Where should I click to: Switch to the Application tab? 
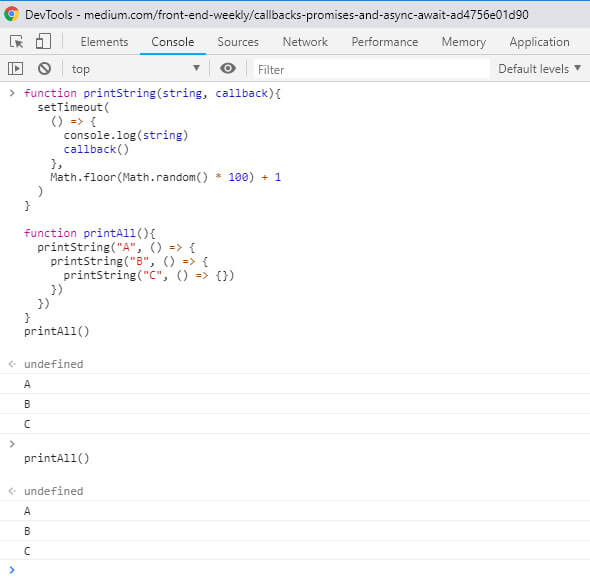click(x=539, y=42)
